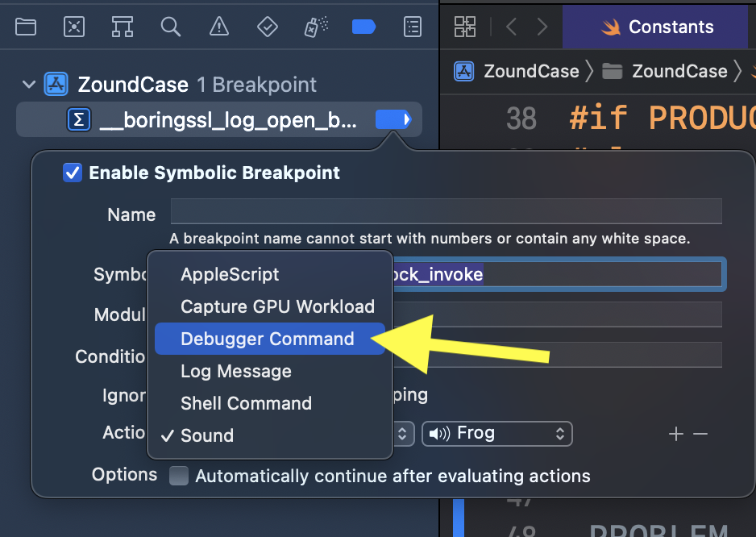The image size is (756, 537).
Task: Collapse the ZoundCase breakpoint group
Action: point(29,85)
